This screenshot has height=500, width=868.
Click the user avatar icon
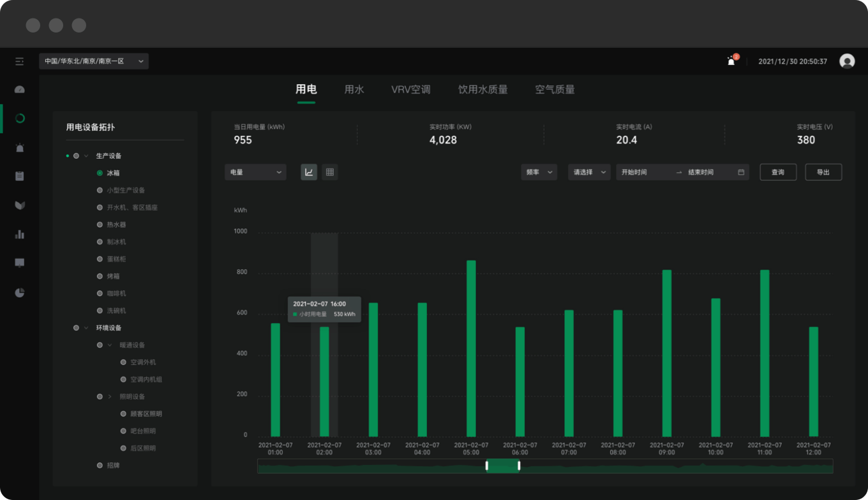click(847, 61)
